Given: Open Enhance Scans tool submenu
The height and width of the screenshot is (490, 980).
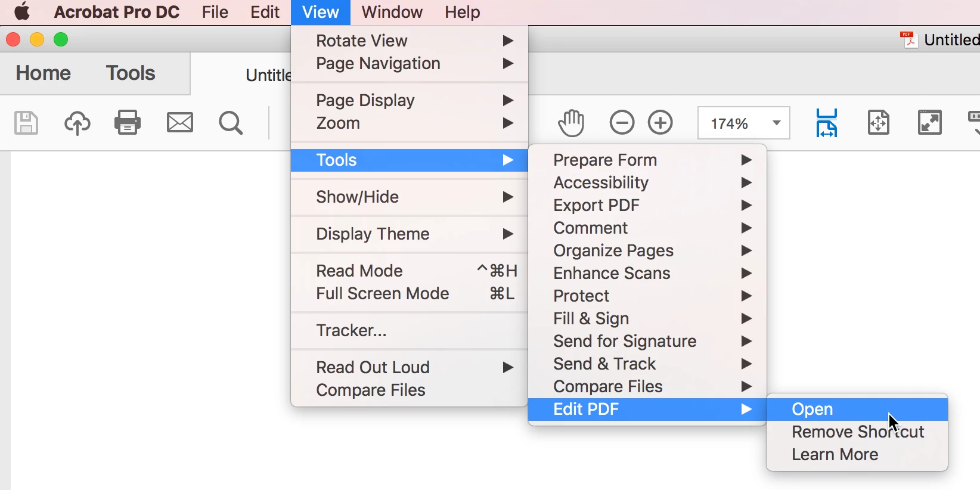Looking at the screenshot, I should pyautogui.click(x=647, y=273).
